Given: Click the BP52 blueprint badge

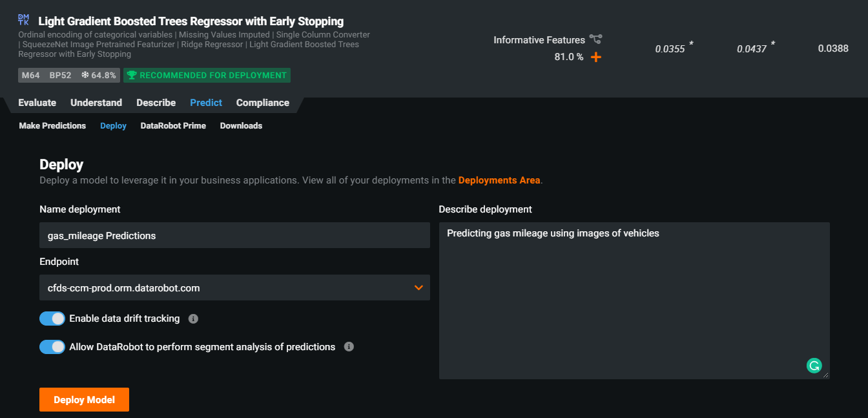Looking at the screenshot, I should tap(60, 76).
